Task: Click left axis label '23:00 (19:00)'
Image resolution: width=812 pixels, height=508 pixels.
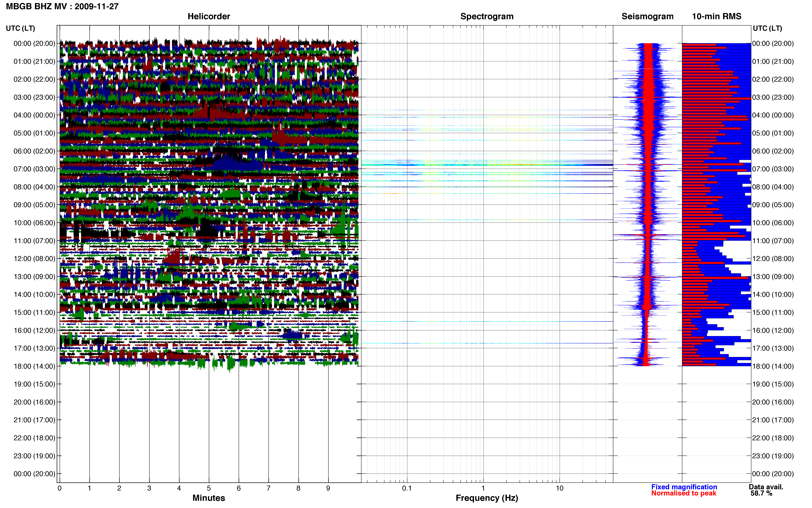Action: (34, 456)
